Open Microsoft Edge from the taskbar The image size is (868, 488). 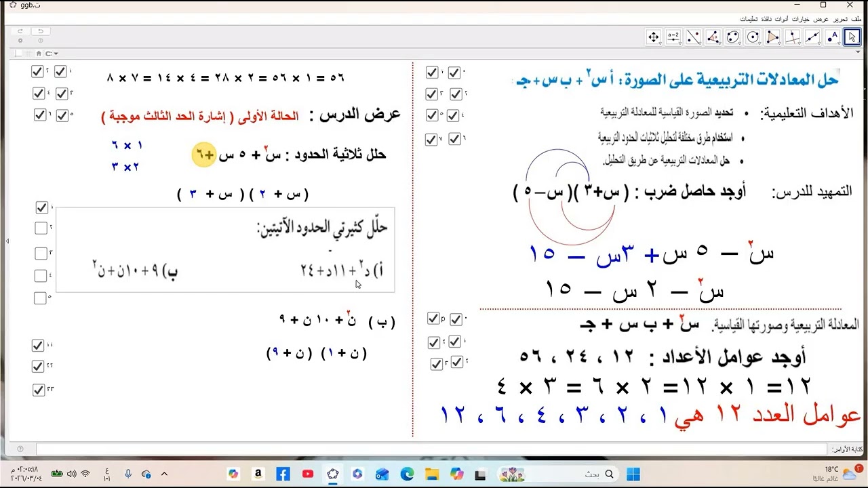coord(407,474)
